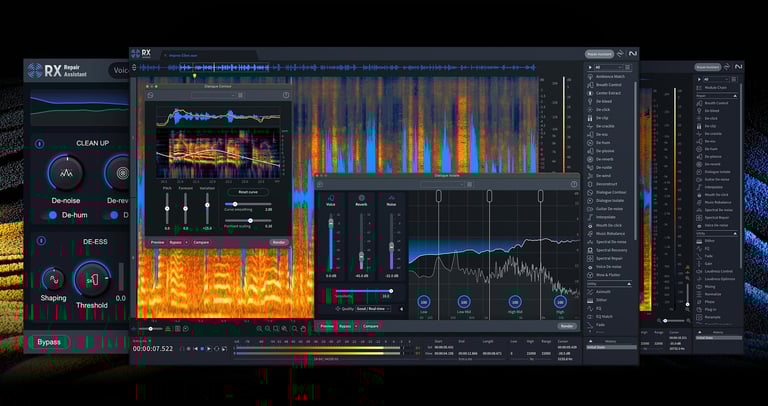The width and height of the screenshot is (768, 406).
Task: Click the Repair Assistant button in main window
Action: tap(599, 54)
